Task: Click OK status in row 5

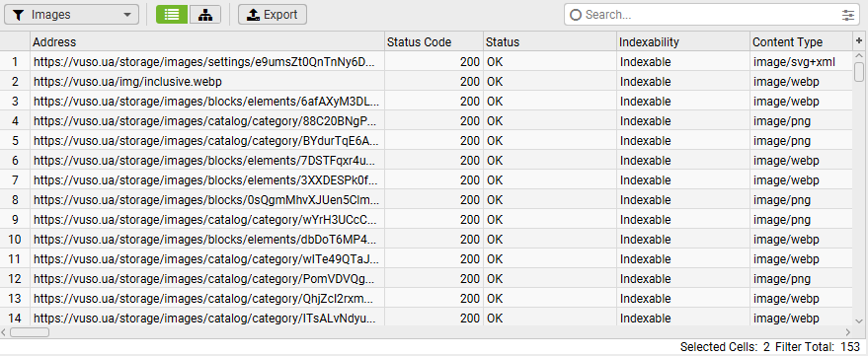Action: [x=550, y=141]
